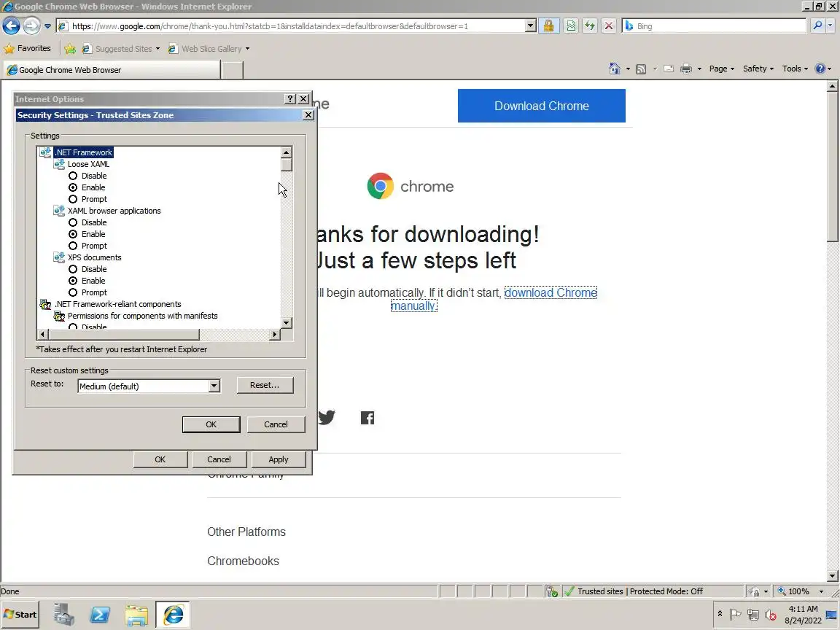Open the zoom level 100% dropdown
This screenshot has height=630, width=840.
tap(821, 591)
